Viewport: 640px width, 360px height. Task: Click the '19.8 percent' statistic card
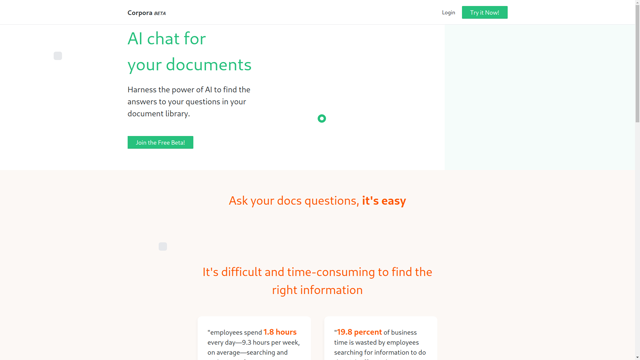click(x=380, y=338)
